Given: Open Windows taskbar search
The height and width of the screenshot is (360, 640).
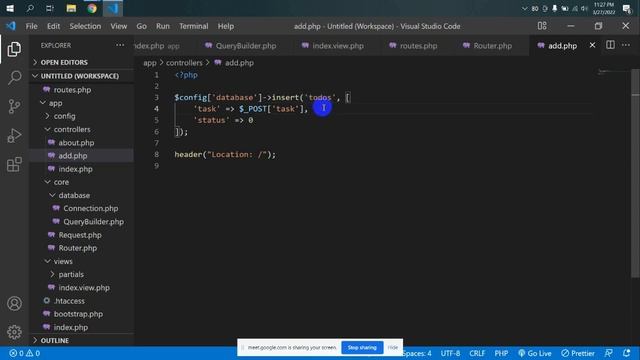Looking at the screenshot, I should coord(30,8).
